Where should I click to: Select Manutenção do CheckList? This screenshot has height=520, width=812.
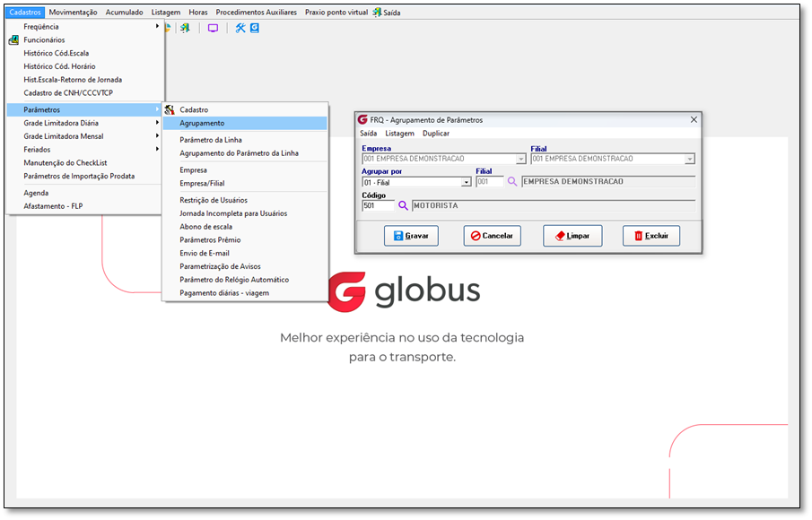tap(85, 163)
